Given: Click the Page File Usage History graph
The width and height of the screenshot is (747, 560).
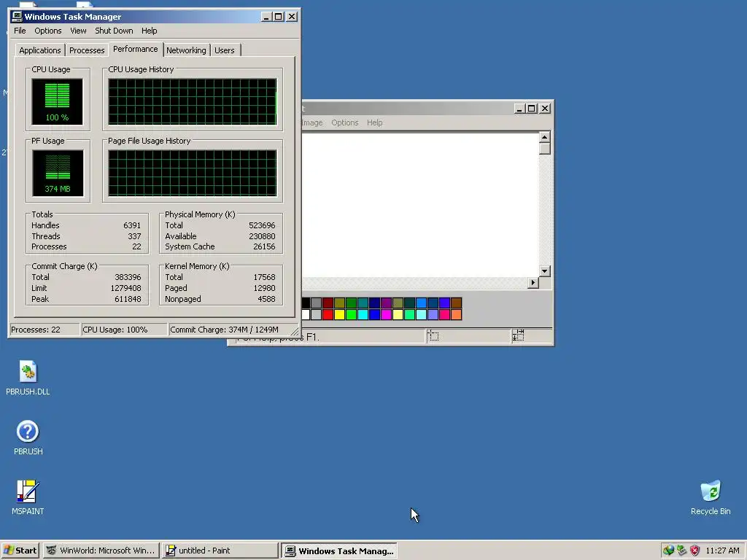Looking at the screenshot, I should 193,174.
